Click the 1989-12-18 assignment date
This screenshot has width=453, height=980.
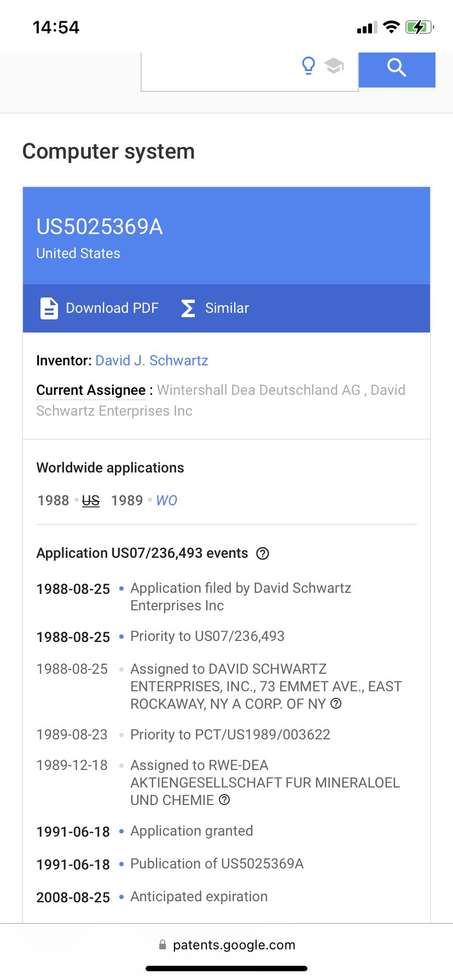click(72, 766)
